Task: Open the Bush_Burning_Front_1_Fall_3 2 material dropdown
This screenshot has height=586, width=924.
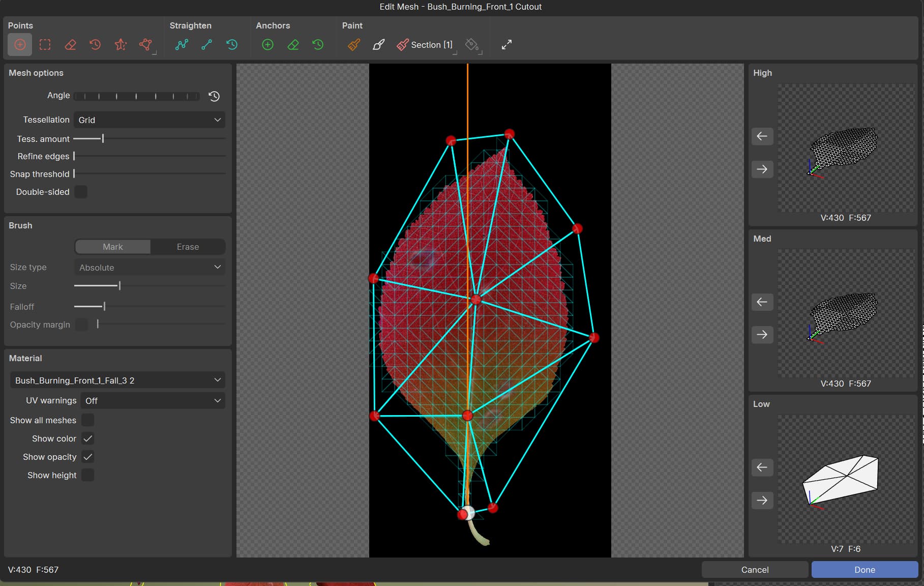Action: pyautogui.click(x=117, y=380)
